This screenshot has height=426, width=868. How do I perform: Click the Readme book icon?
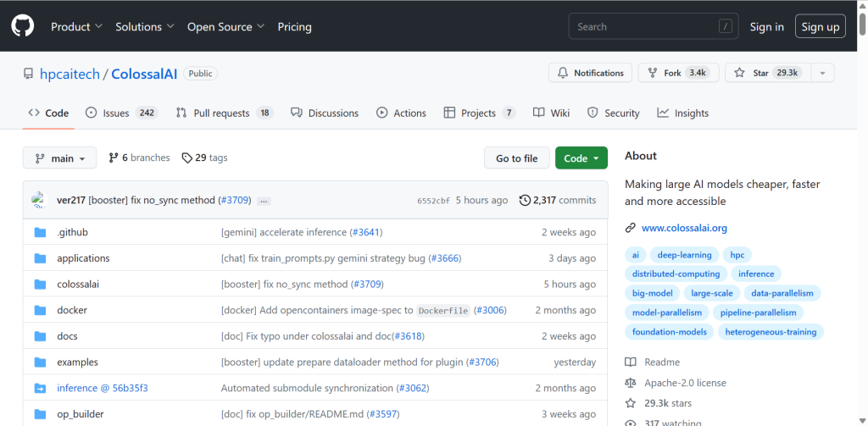coord(630,362)
